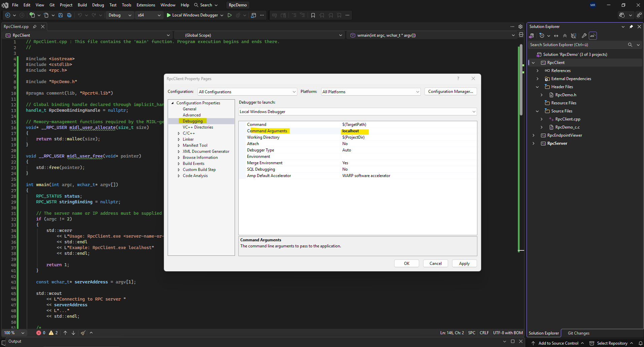Click the Properties wrench icon
The height and width of the screenshot is (347, 644).
tap(584, 36)
